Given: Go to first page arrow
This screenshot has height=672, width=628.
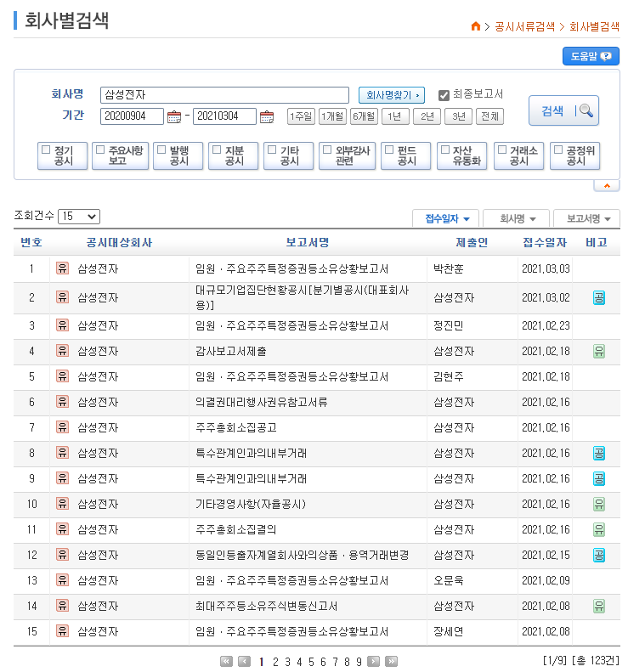Looking at the screenshot, I should point(226,661).
